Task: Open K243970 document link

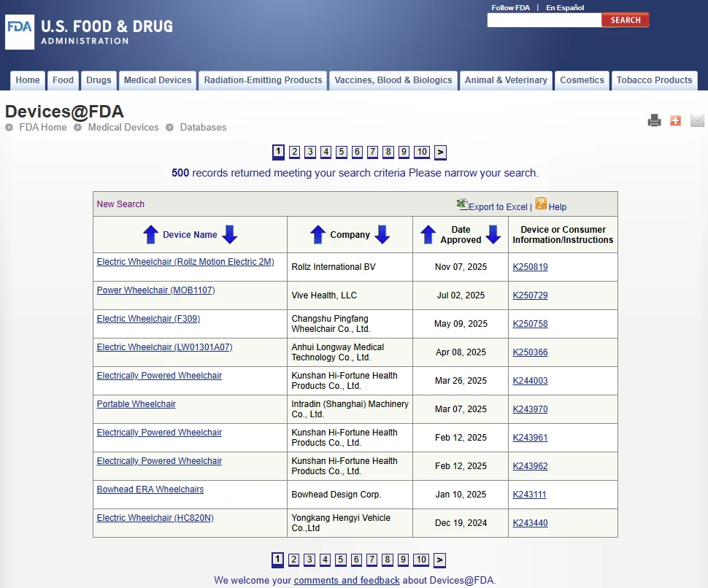Action: point(530,409)
